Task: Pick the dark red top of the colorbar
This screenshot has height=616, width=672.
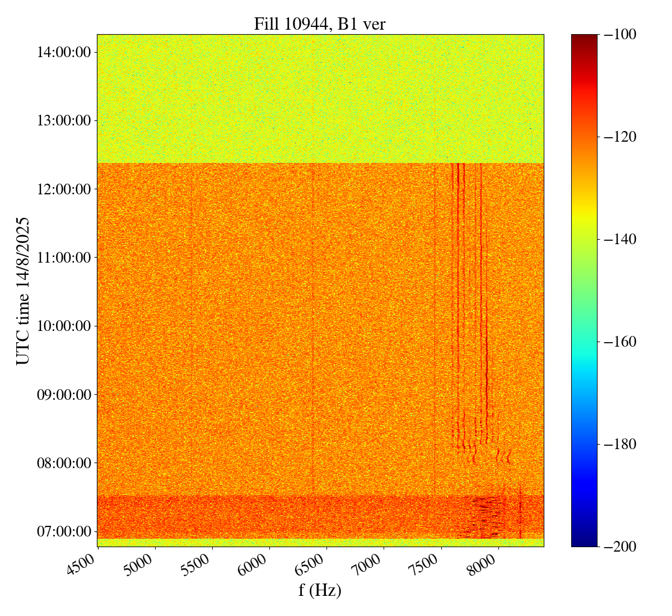Action: point(584,39)
